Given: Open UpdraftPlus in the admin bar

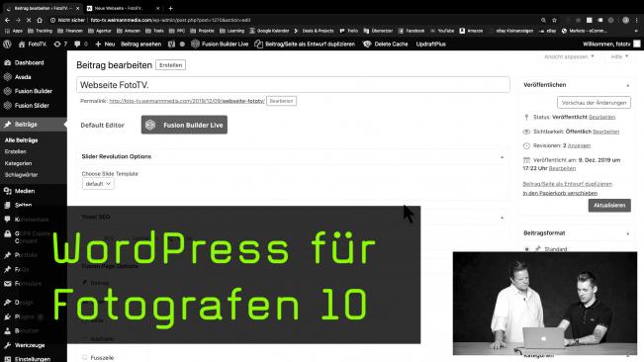Looking at the screenshot, I should click(x=431, y=44).
